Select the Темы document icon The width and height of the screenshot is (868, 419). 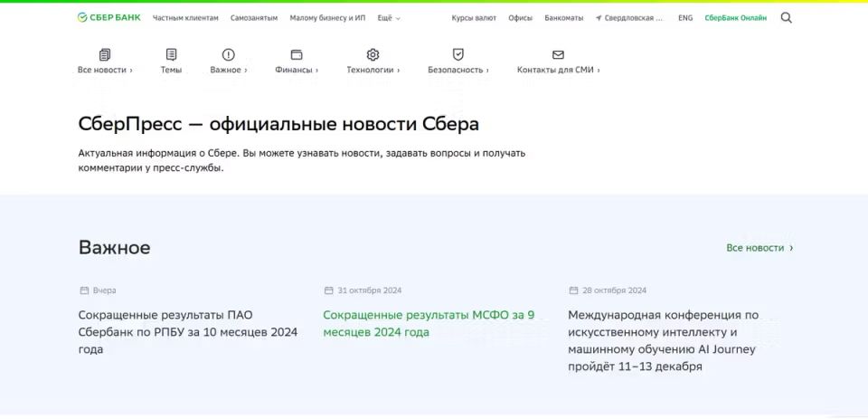(171, 54)
